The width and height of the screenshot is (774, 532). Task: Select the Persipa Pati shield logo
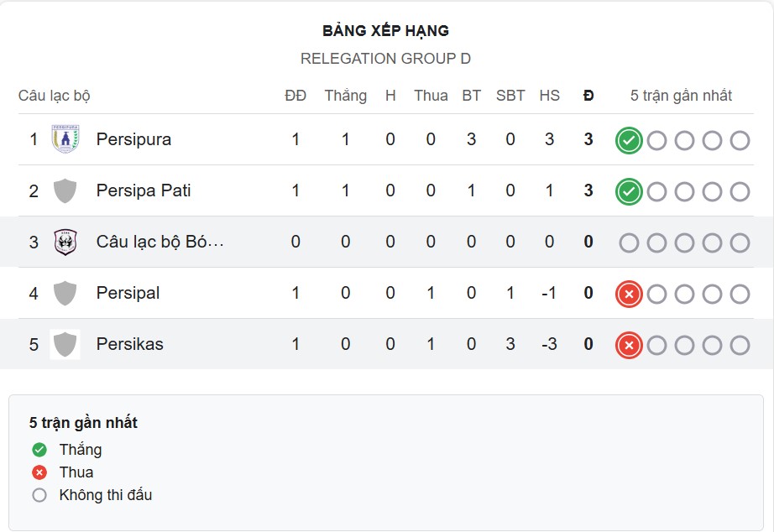64,190
